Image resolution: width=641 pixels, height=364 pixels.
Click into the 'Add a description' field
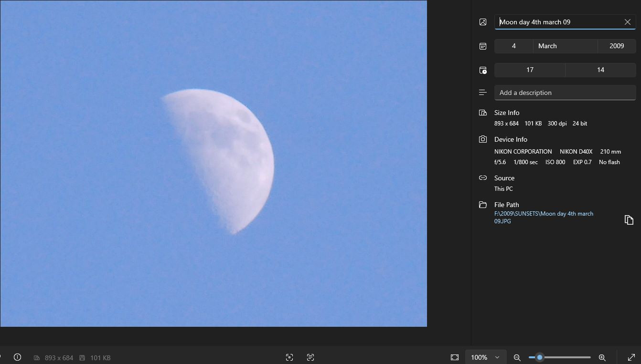coord(565,93)
